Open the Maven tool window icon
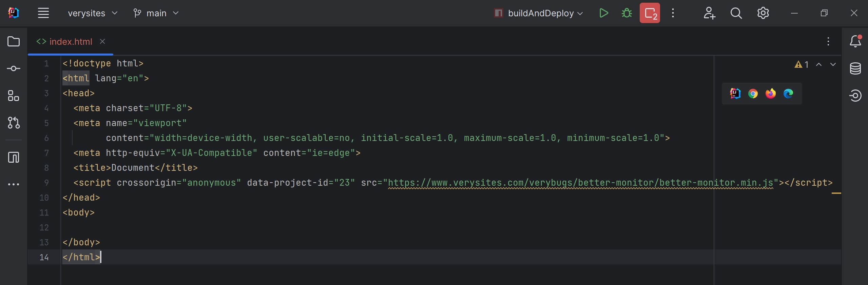The height and width of the screenshot is (285, 868). (x=14, y=157)
